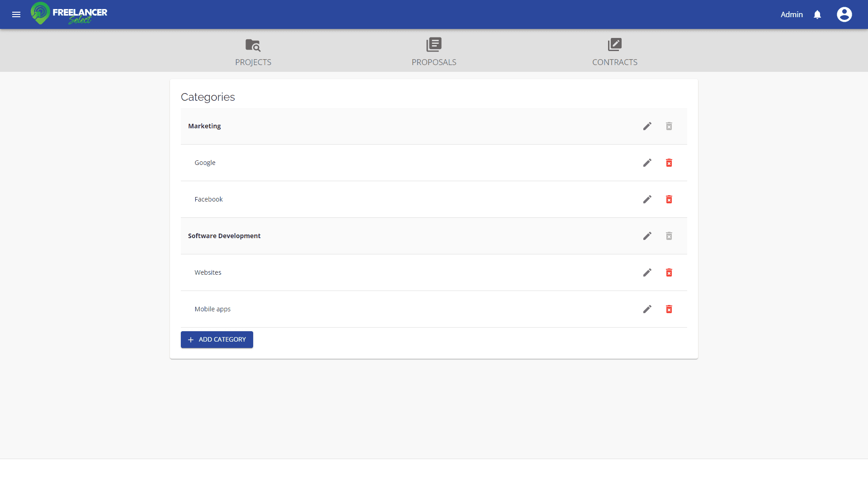Click the Contracts edit icon
The width and height of the screenshot is (868, 488).
(615, 44)
